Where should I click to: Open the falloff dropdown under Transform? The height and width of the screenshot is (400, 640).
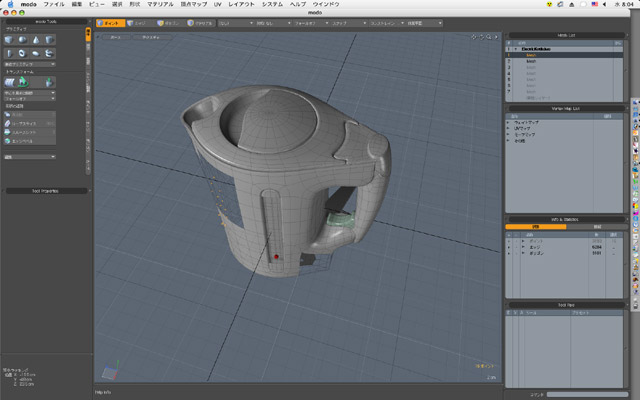point(29,99)
